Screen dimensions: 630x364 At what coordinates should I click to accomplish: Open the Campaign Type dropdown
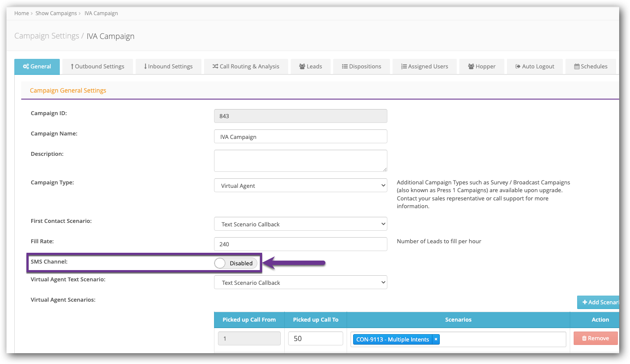click(x=301, y=185)
